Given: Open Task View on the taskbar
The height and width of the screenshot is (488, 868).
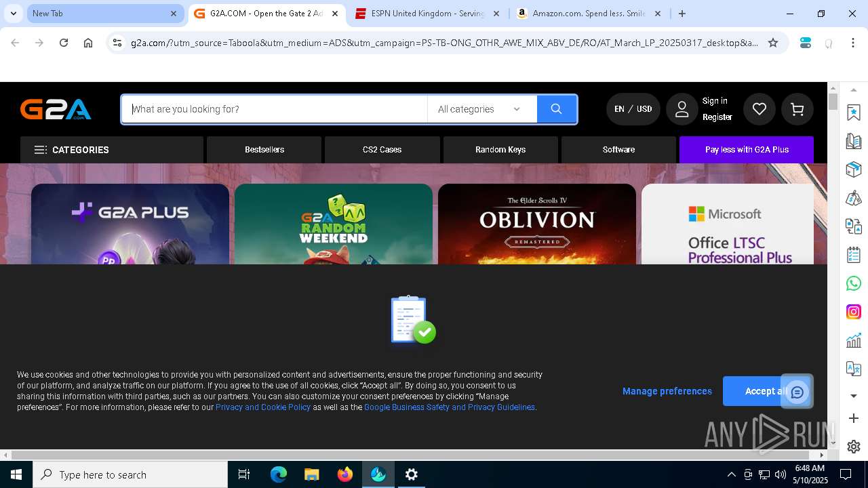Looking at the screenshot, I should coord(245,474).
